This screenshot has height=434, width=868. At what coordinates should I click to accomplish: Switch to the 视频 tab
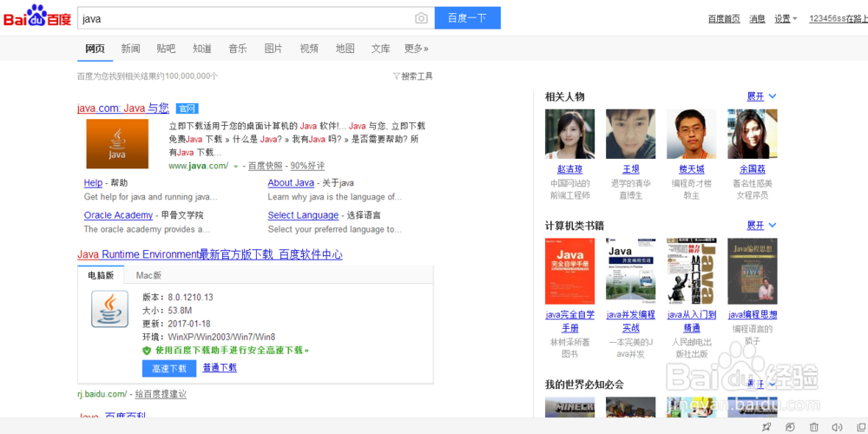(x=309, y=49)
